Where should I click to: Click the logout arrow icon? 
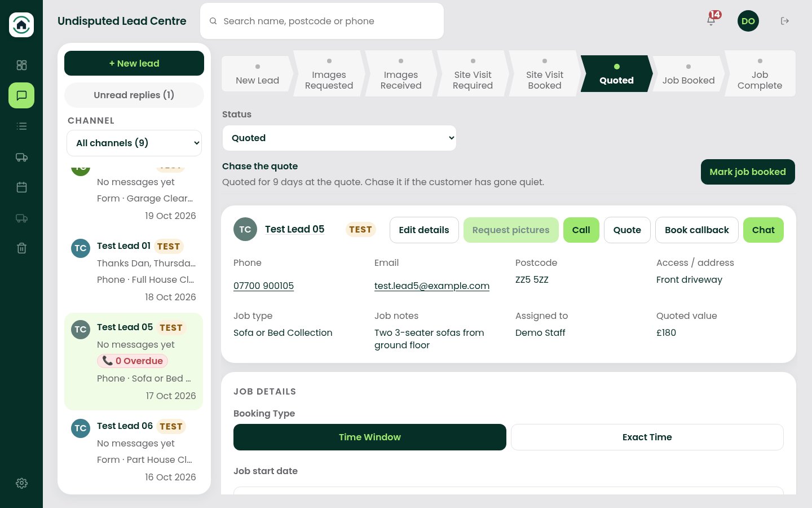tap(785, 21)
